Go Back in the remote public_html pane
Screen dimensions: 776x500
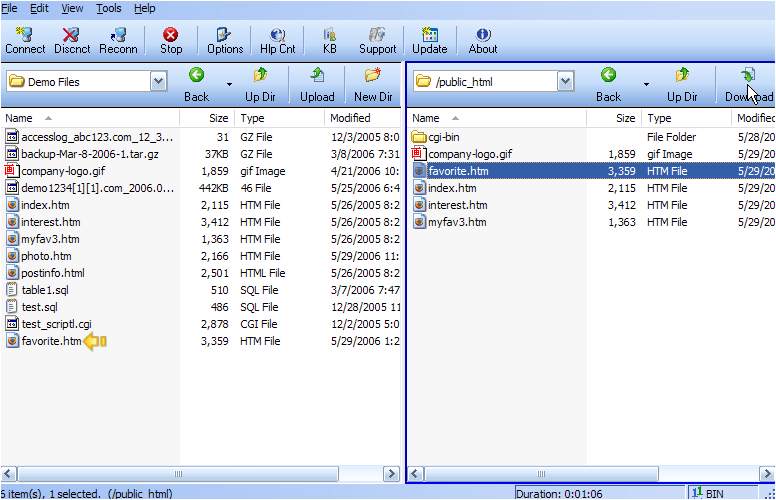(x=608, y=85)
